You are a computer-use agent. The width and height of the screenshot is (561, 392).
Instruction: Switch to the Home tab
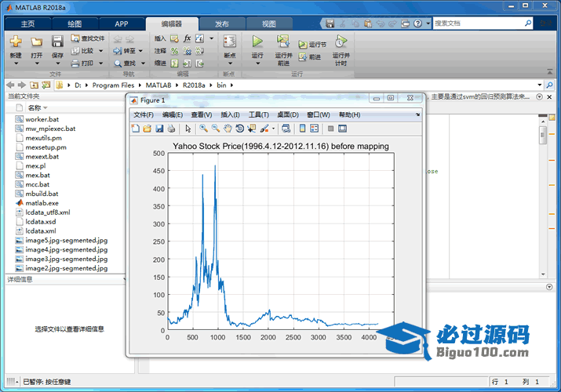click(28, 24)
